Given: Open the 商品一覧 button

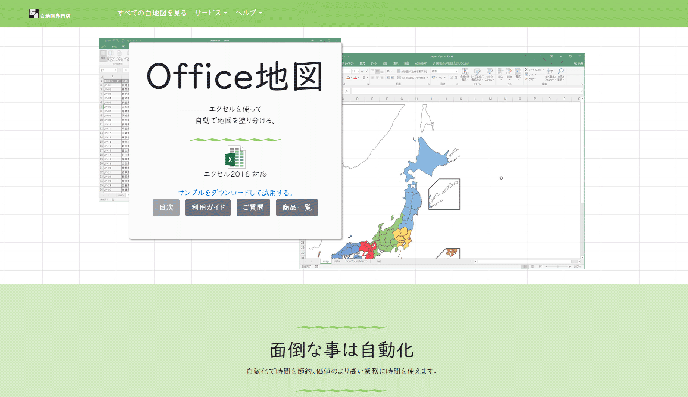Looking at the screenshot, I should point(297,207).
